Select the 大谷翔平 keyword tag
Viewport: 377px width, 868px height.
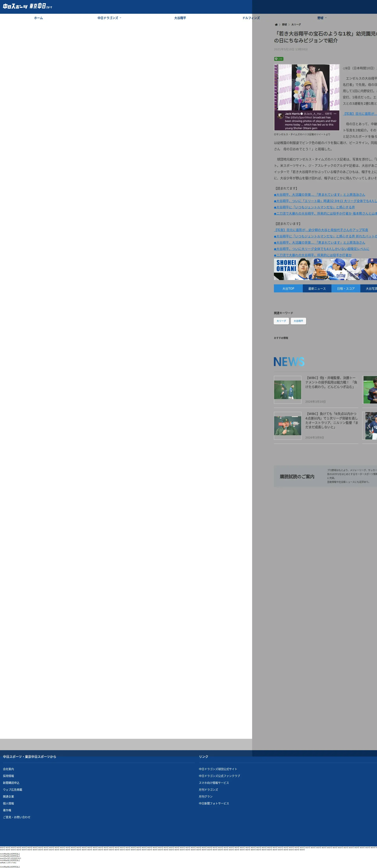(x=298, y=321)
